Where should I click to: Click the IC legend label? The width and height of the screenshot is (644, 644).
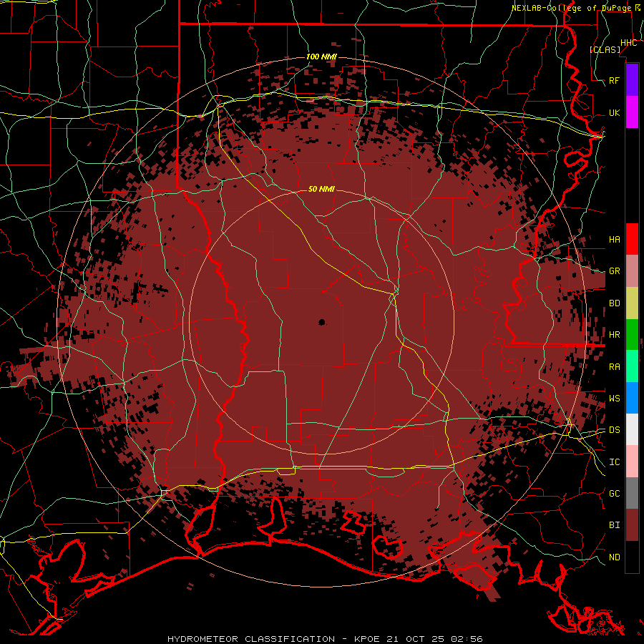tap(615, 462)
